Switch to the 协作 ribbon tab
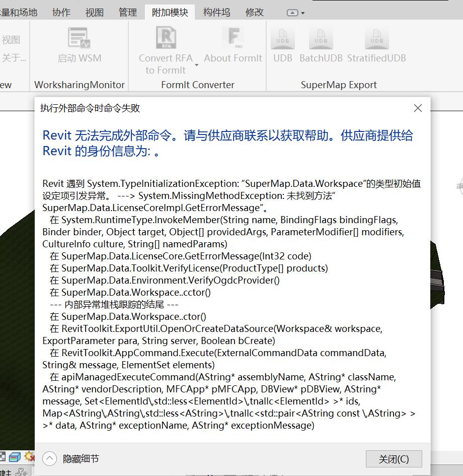463x476 pixels. [61, 13]
